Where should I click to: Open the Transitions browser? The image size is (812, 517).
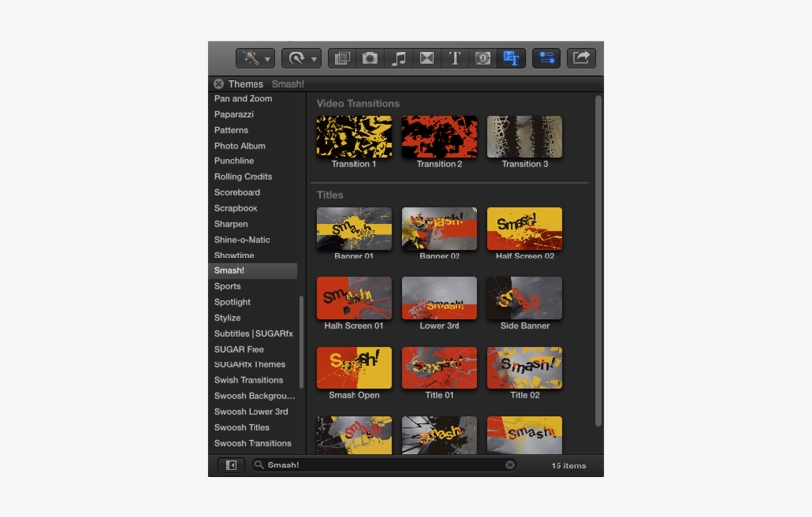point(427,58)
